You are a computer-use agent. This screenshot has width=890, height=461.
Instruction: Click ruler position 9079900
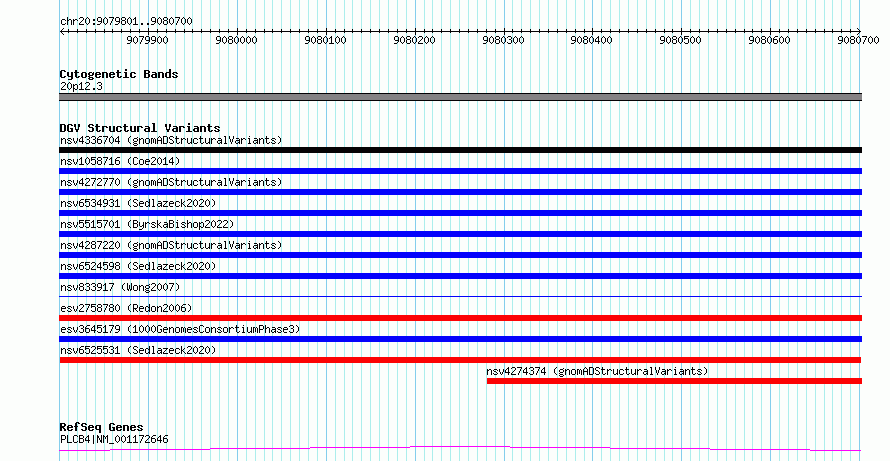click(x=147, y=40)
